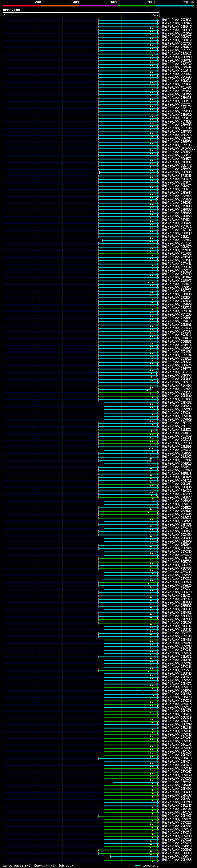This screenshot has width=197, height=868.
Task: Select the UniRef100_P51063 label
Action: (177, 88)
